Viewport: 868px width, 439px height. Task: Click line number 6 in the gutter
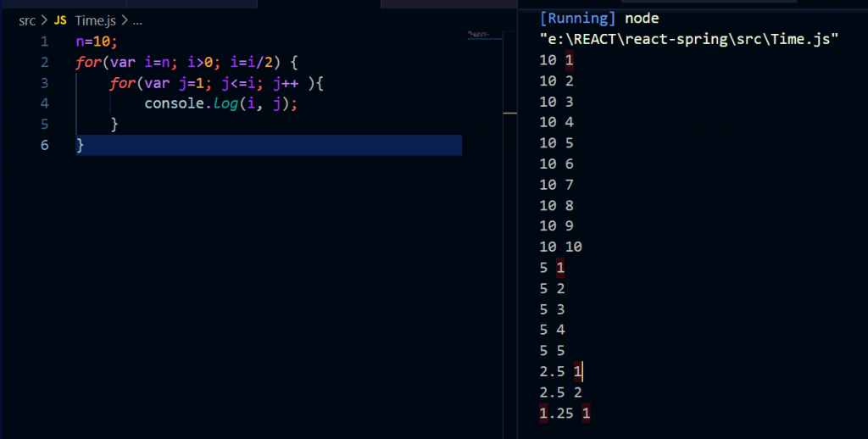click(44, 145)
